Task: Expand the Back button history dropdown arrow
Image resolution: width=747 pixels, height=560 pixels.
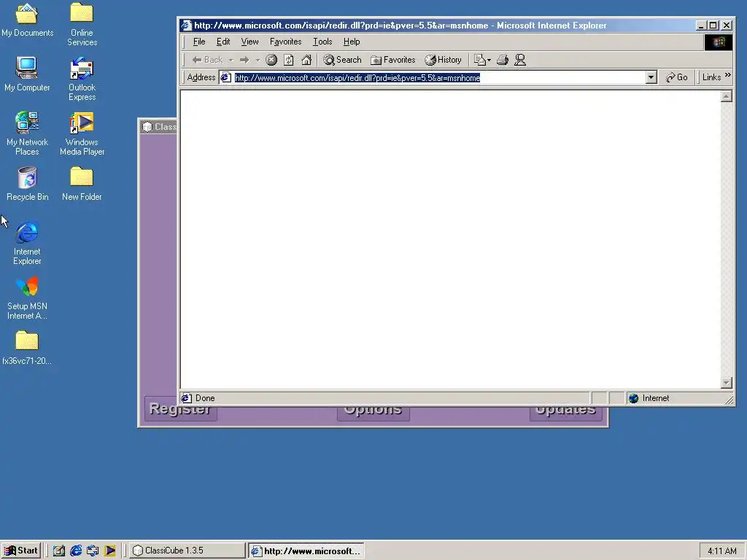Action: click(x=231, y=61)
